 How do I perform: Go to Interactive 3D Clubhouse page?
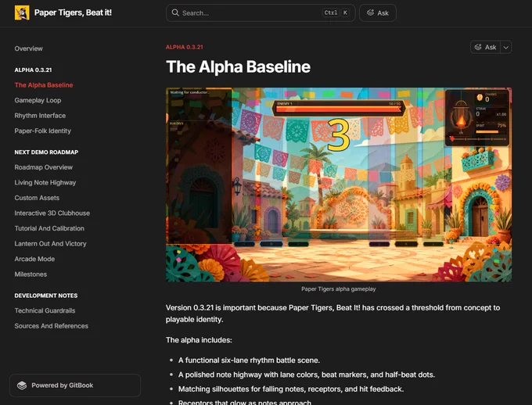click(x=52, y=213)
